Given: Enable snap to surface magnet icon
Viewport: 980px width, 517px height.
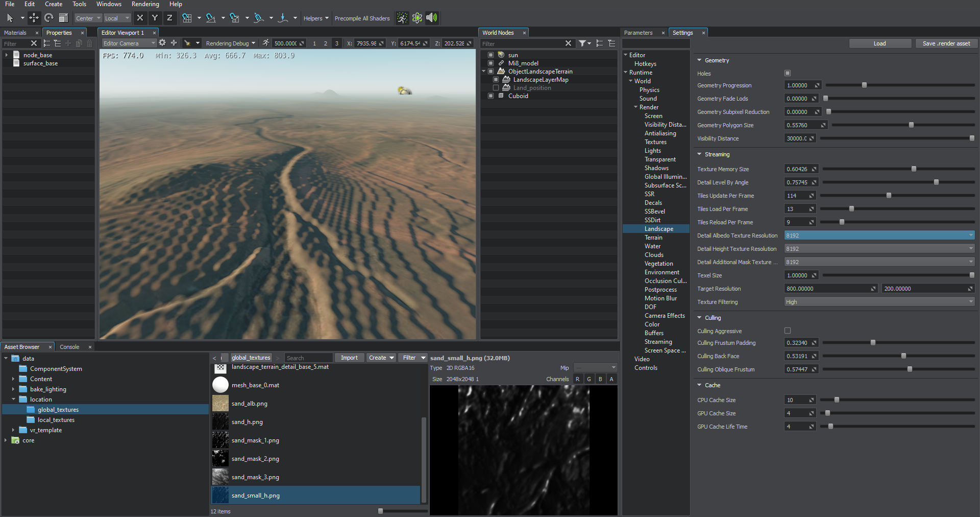Looking at the screenshot, I should click(x=259, y=18).
